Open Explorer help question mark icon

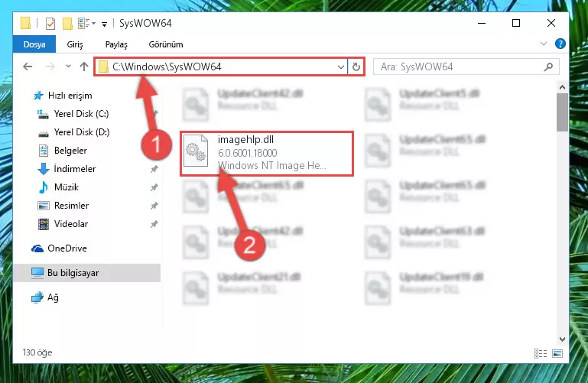click(x=560, y=44)
